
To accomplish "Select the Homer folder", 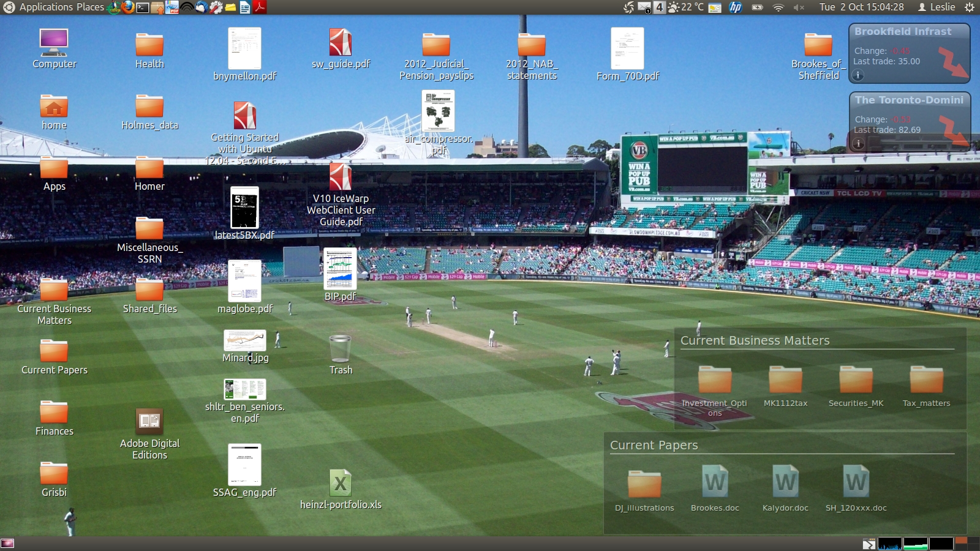I will pos(149,173).
